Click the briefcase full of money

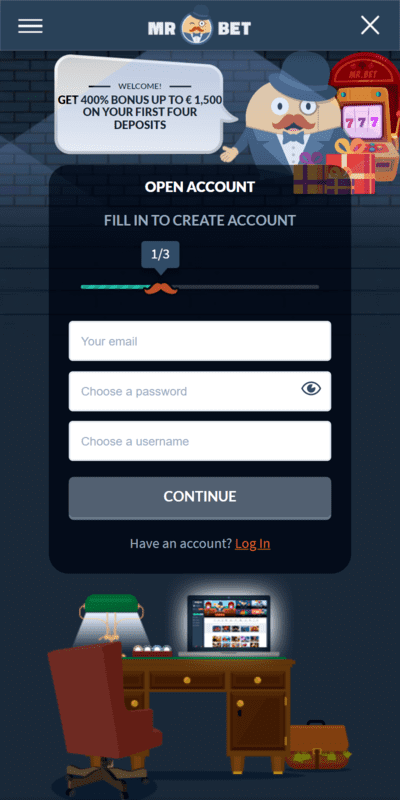tap(319, 745)
